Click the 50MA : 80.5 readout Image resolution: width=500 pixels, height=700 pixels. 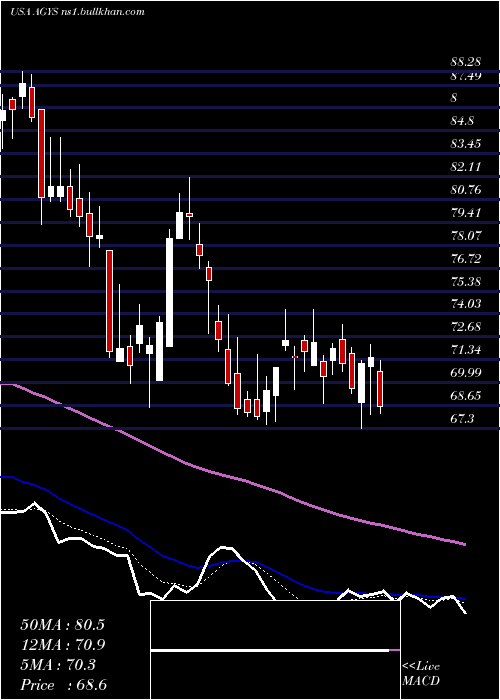[x=62, y=625]
